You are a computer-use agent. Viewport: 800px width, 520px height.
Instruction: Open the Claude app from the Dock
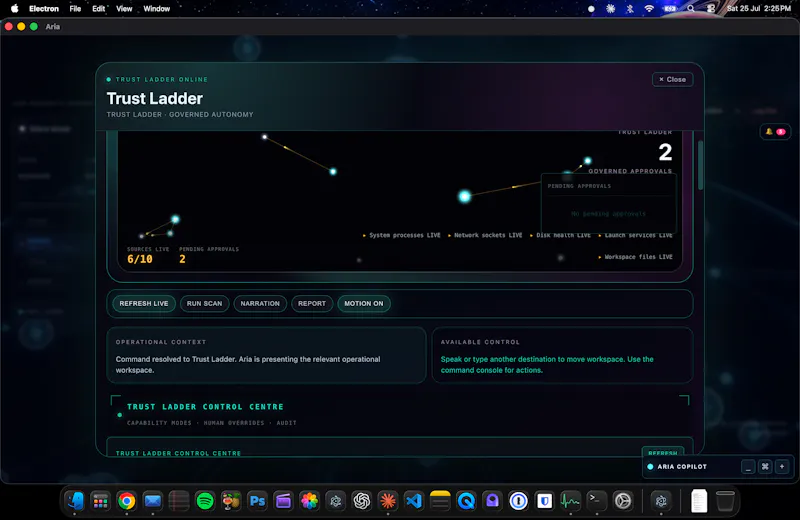click(388, 501)
